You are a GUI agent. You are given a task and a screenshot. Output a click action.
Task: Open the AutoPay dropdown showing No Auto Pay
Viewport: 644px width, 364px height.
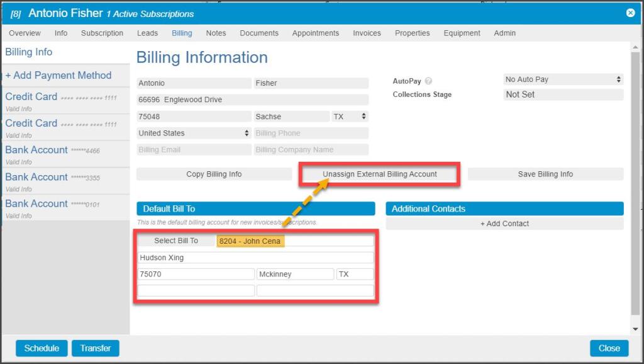[563, 80]
